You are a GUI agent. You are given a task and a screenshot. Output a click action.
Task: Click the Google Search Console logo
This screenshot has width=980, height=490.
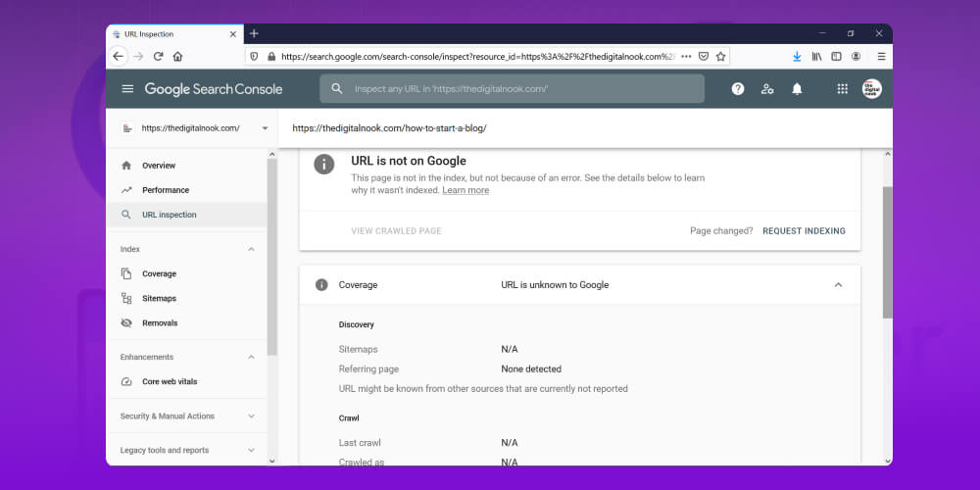tap(213, 89)
